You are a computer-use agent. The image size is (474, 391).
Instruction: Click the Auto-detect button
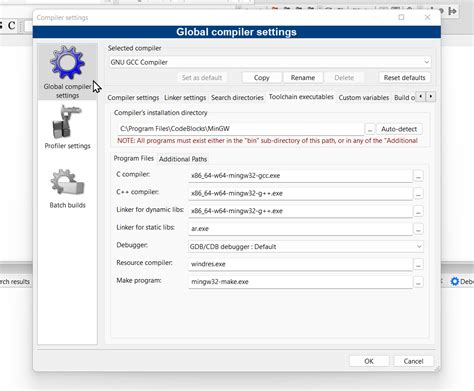(x=399, y=129)
